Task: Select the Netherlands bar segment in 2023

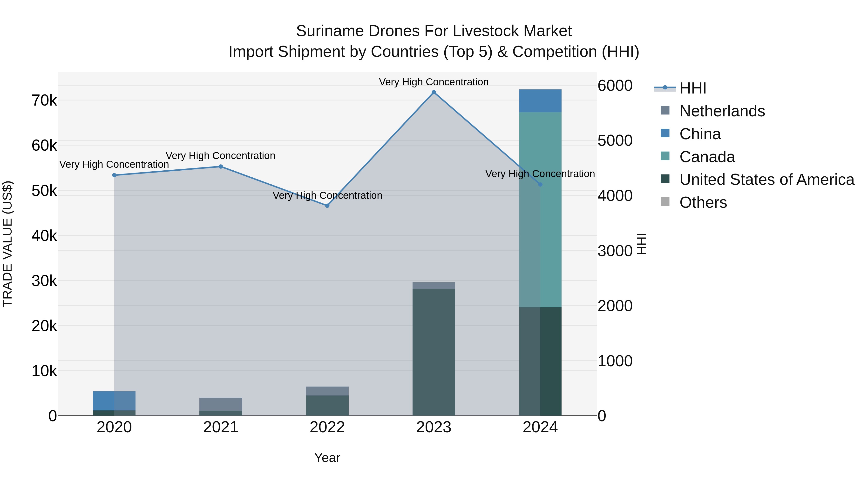Action: pyautogui.click(x=434, y=285)
